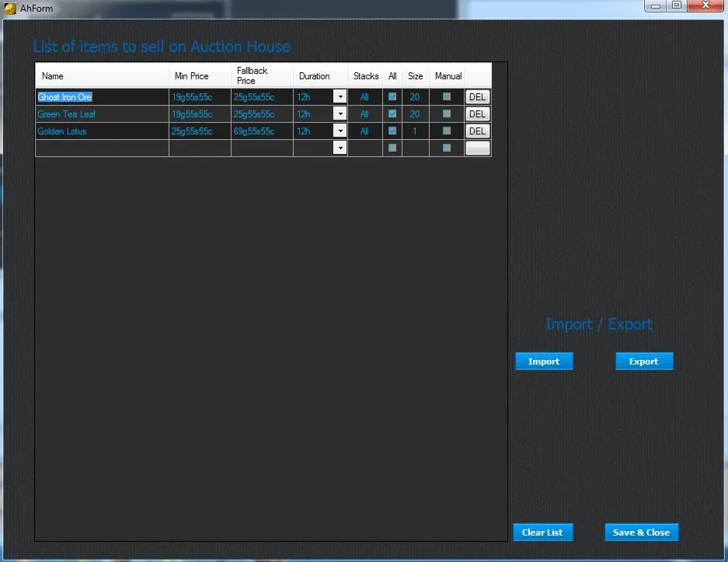Open Duration dropdown in the empty row
The image size is (728, 562).
click(340, 148)
